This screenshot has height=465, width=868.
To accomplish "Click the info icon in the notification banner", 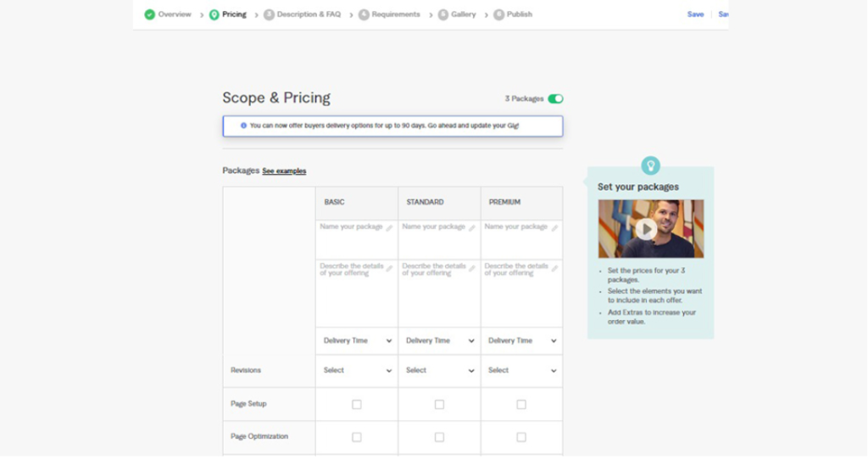I will click(x=244, y=126).
